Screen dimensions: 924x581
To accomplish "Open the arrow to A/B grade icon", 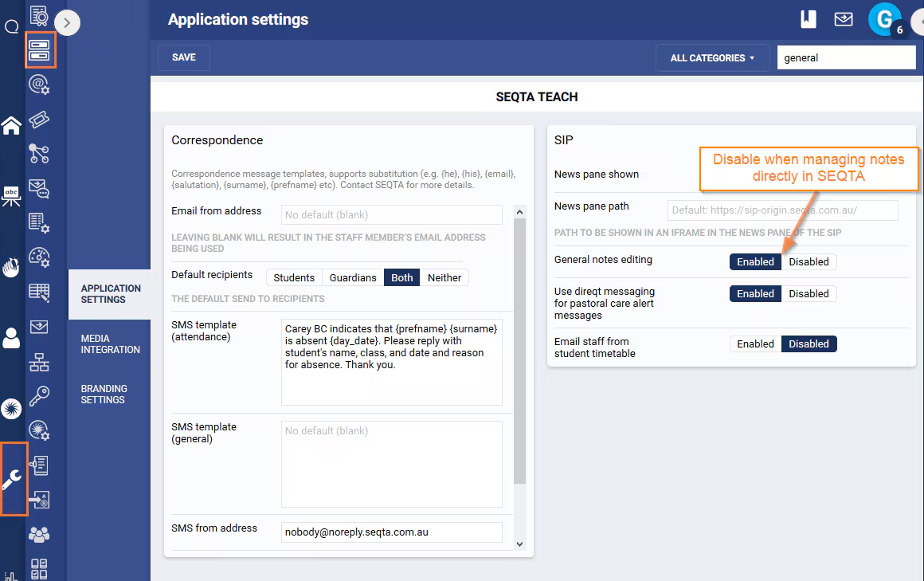I will click(39, 500).
